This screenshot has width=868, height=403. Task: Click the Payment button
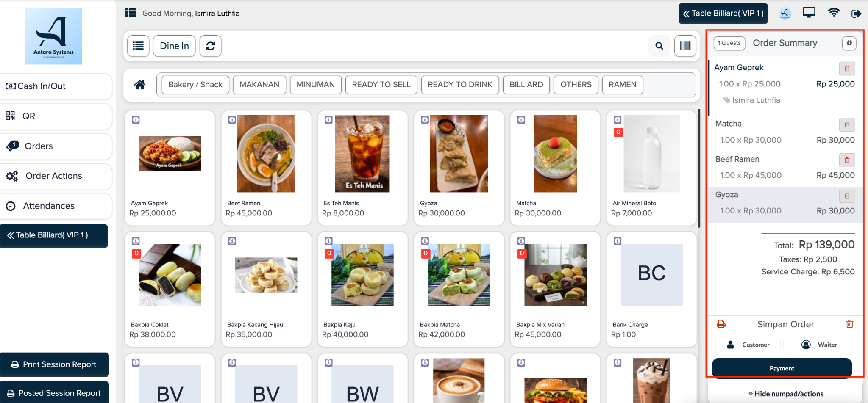[782, 368]
